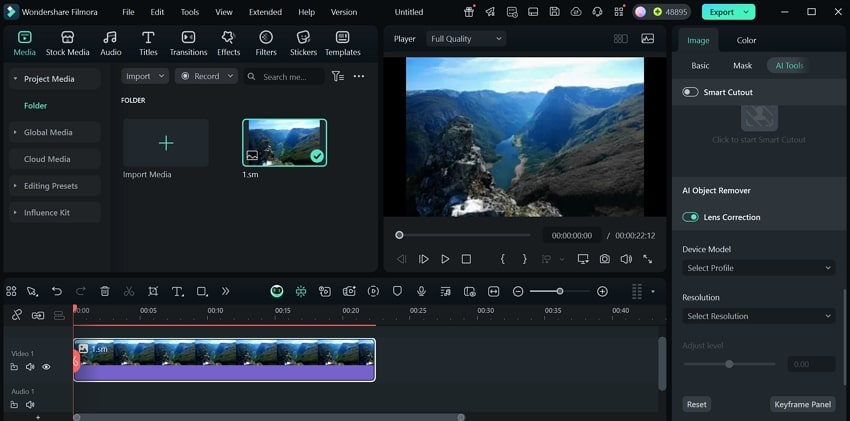This screenshot has width=850, height=421.
Task: Click the Search media input field
Action: pyautogui.click(x=284, y=76)
